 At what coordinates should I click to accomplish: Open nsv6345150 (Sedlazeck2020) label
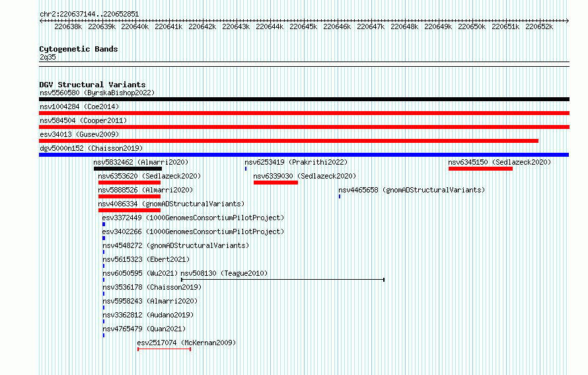point(499,162)
